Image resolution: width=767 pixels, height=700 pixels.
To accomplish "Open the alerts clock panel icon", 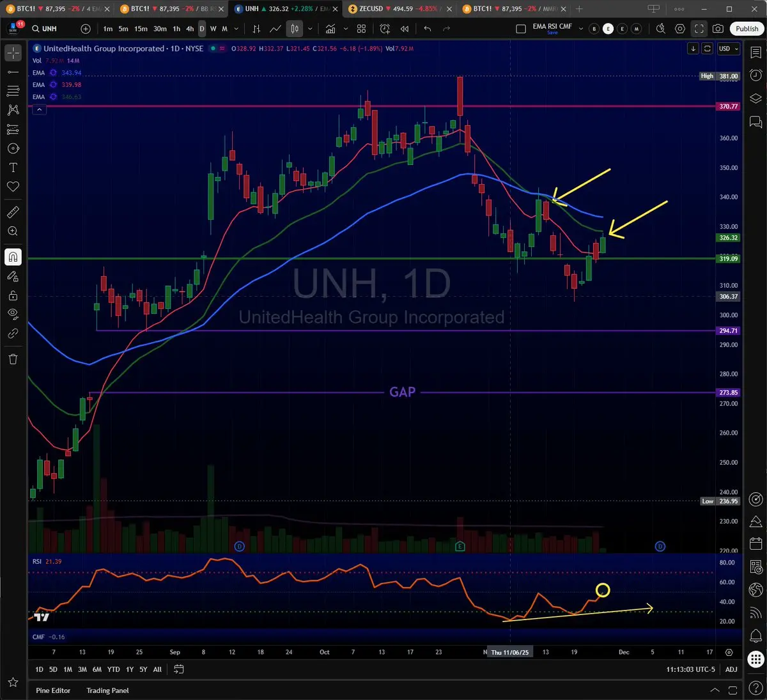I will [755, 75].
